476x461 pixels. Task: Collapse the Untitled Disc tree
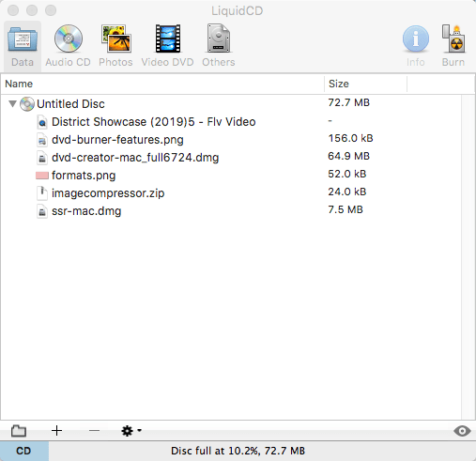click(12, 103)
